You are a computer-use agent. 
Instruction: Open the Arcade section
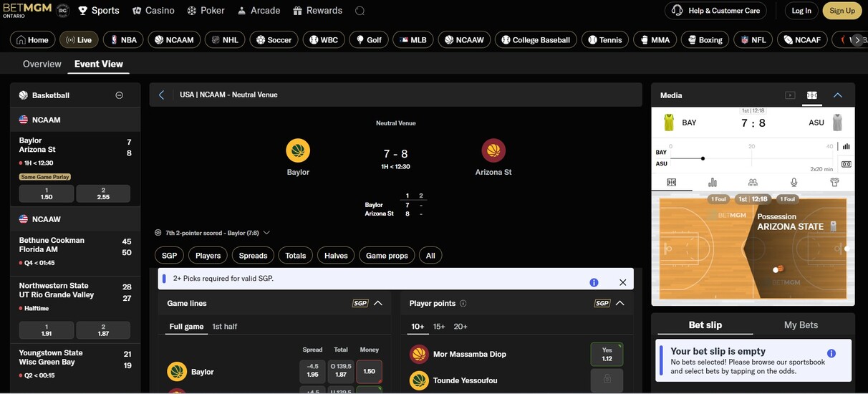click(x=259, y=11)
